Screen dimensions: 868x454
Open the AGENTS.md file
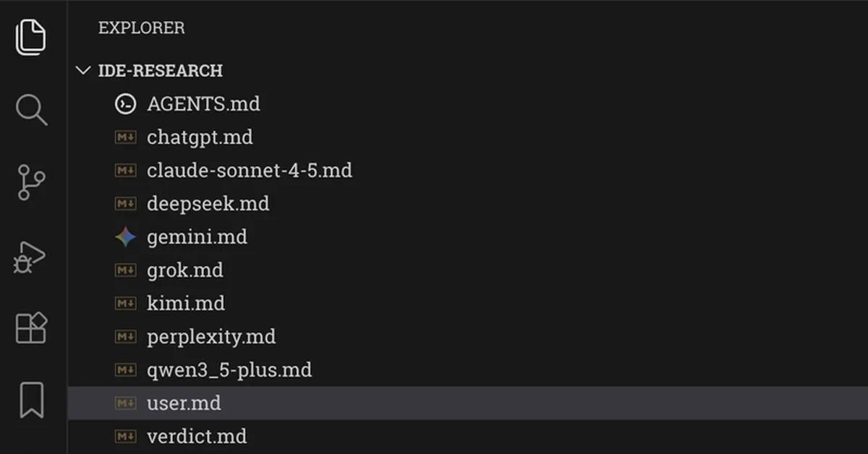pos(203,103)
